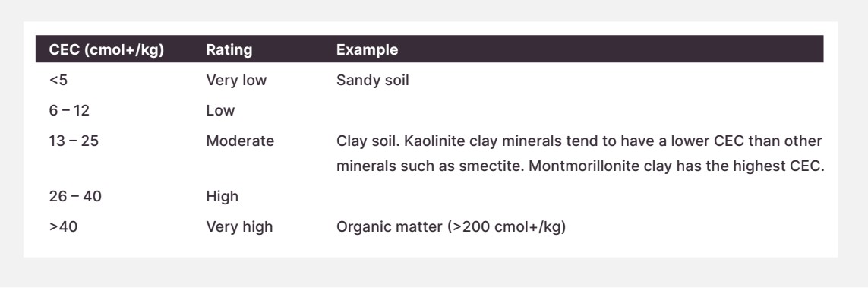Screen dimensions: 868x288
Task: Click the 6 – 12 CEC range
Action: click(x=69, y=111)
